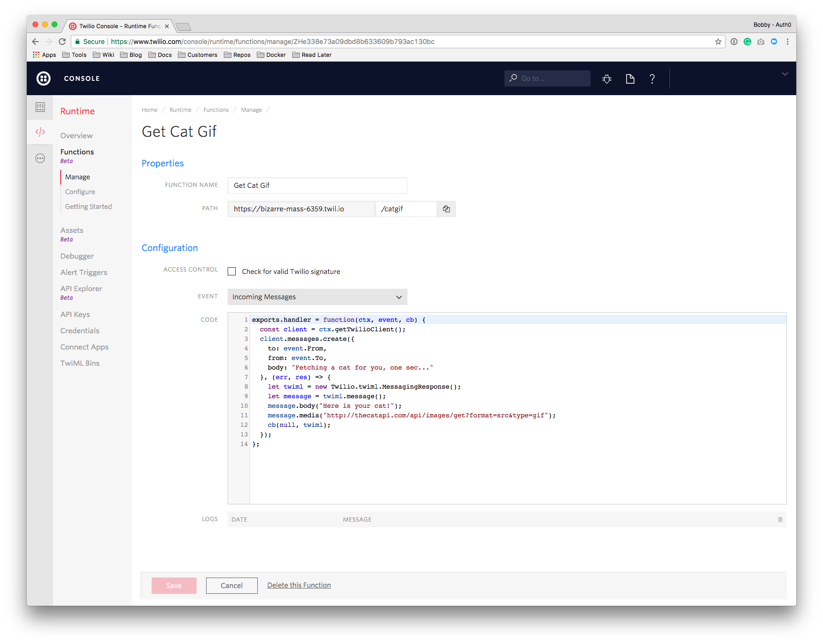823x644 pixels.
Task: Open the all products ellipsis icon
Action: [x=40, y=158]
